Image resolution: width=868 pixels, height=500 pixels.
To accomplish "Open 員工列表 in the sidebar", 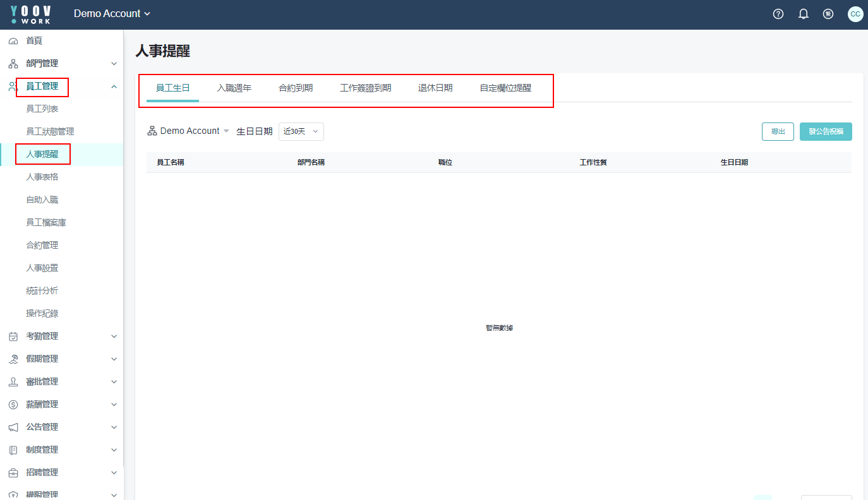I will [x=42, y=109].
